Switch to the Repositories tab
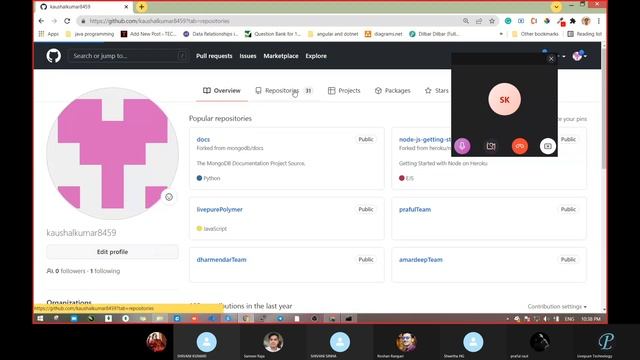The image size is (640, 360). click(x=284, y=91)
